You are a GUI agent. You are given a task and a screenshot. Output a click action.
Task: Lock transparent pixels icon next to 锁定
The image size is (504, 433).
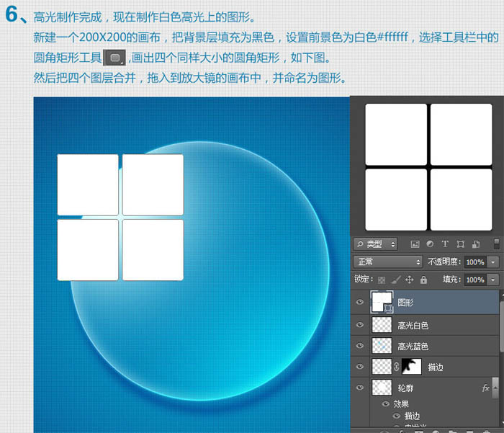(x=382, y=280)
